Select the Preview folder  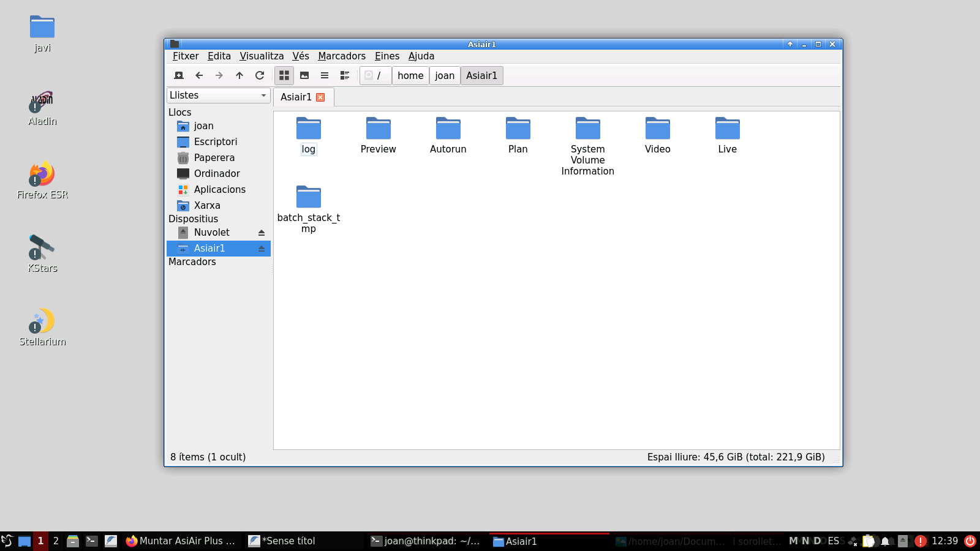pyautogui.click(x=378, y=130)
